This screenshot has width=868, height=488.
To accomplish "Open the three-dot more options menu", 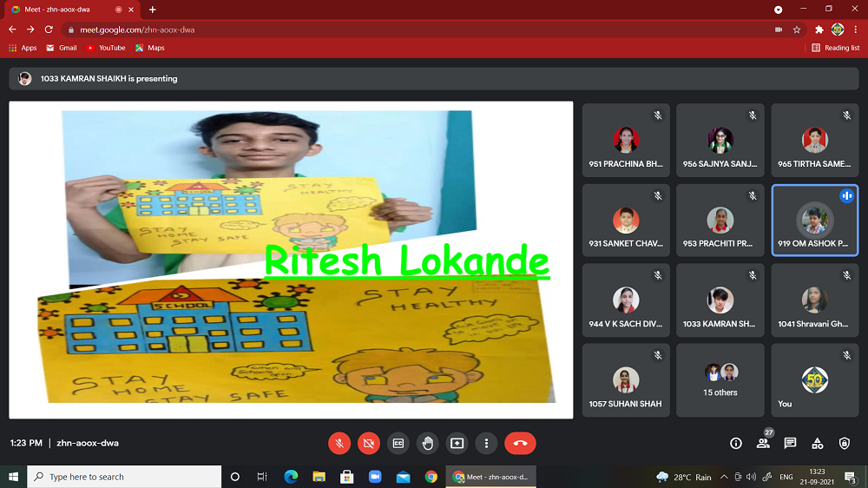I will (486, 443).
